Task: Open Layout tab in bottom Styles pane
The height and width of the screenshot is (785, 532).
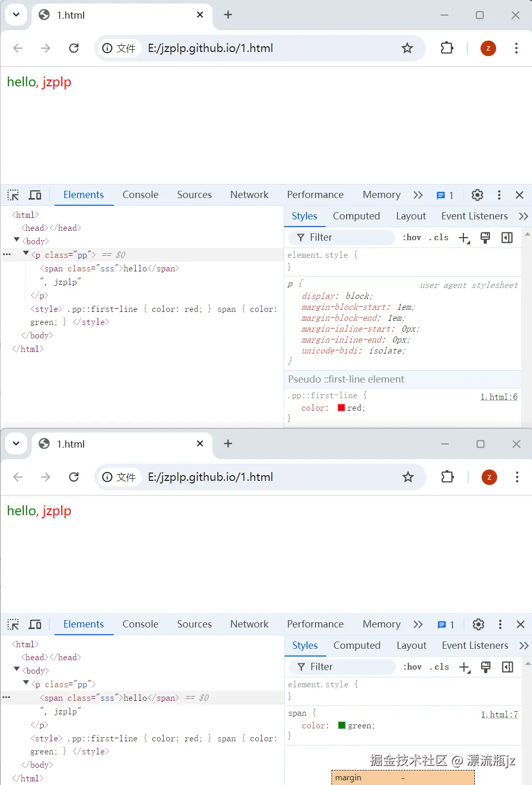Action: click(x=411, y=646)
